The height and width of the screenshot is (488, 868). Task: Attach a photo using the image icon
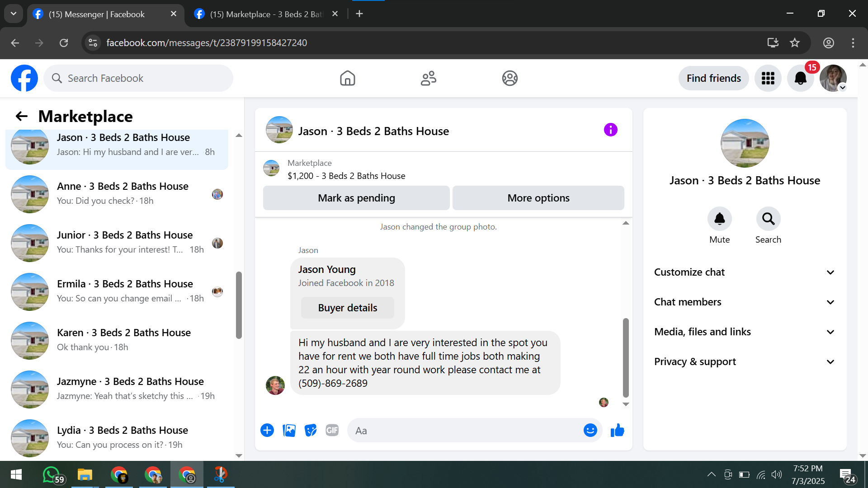coord(289,431)
